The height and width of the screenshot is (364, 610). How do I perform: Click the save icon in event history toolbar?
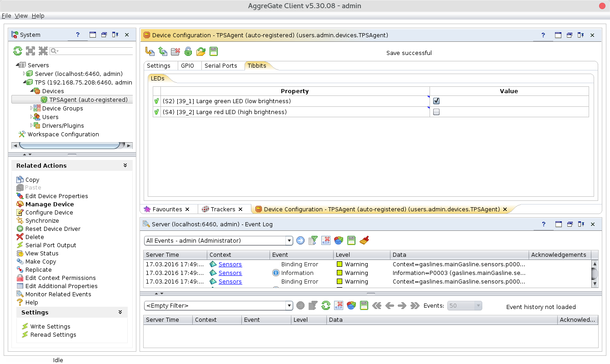(x=364, y=305)
